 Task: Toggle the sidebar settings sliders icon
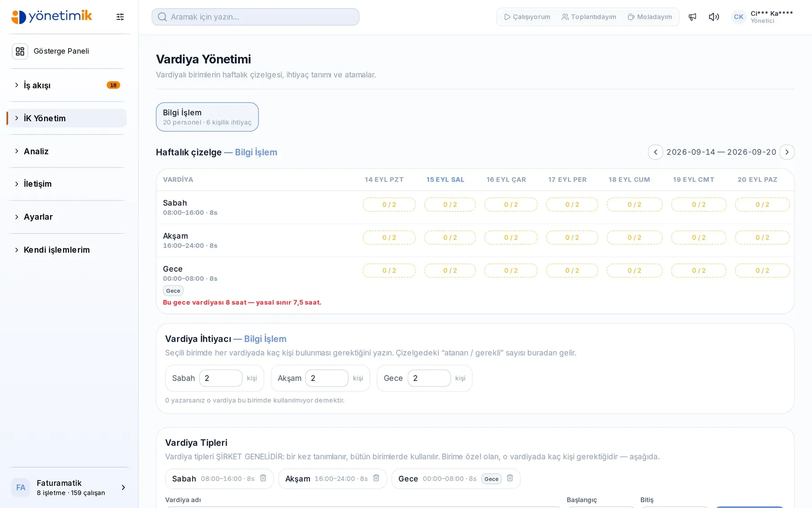coord(120,17)
